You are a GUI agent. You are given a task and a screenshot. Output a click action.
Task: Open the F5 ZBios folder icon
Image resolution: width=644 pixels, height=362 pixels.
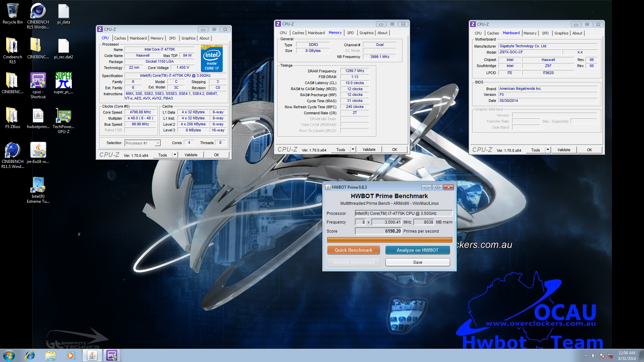tap(13, 118)
